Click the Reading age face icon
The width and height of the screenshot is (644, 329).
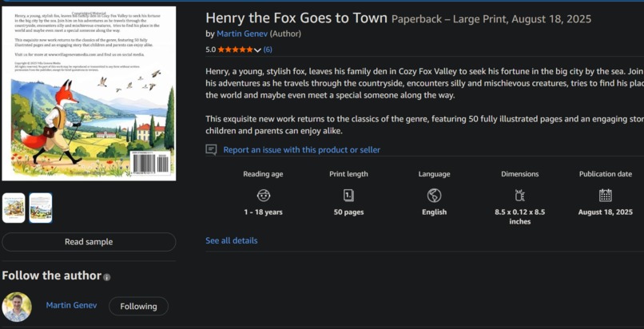263,196
